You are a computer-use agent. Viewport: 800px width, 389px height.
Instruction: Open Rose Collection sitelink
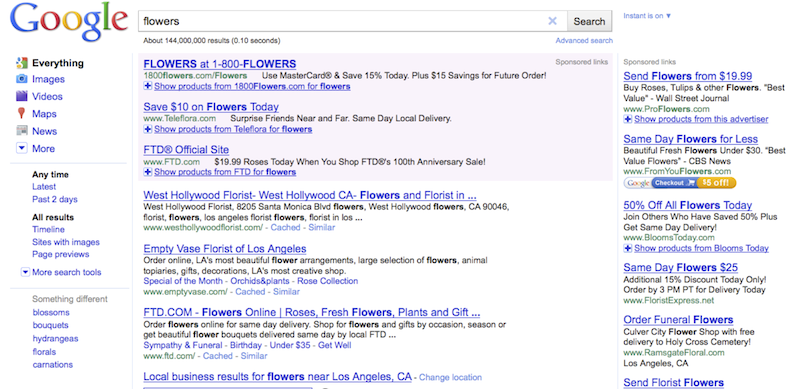[328, 281]
